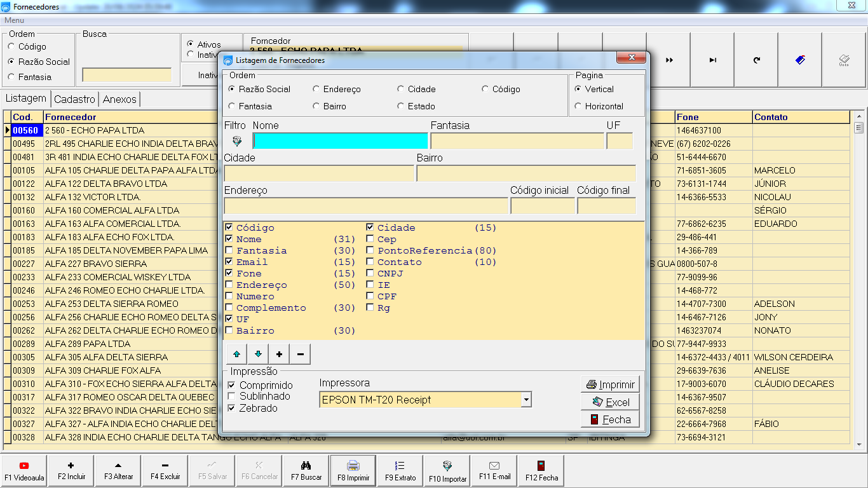This screenshot has height=488, width=868.
Task: Click F12 Fecha button in bottom bar
Action: (x=541, y=471)
